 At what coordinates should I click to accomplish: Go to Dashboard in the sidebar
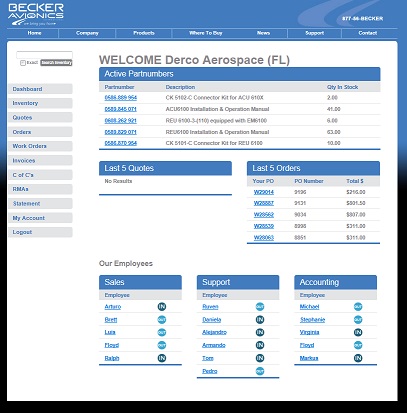point(40,89)
